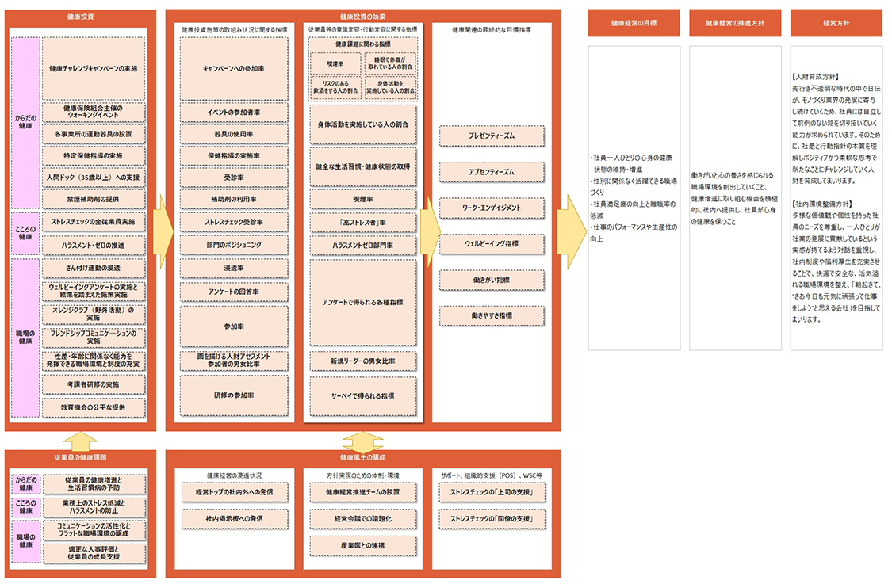Select the ワーク・エンゲイジメント box

[x=492, y=208]
